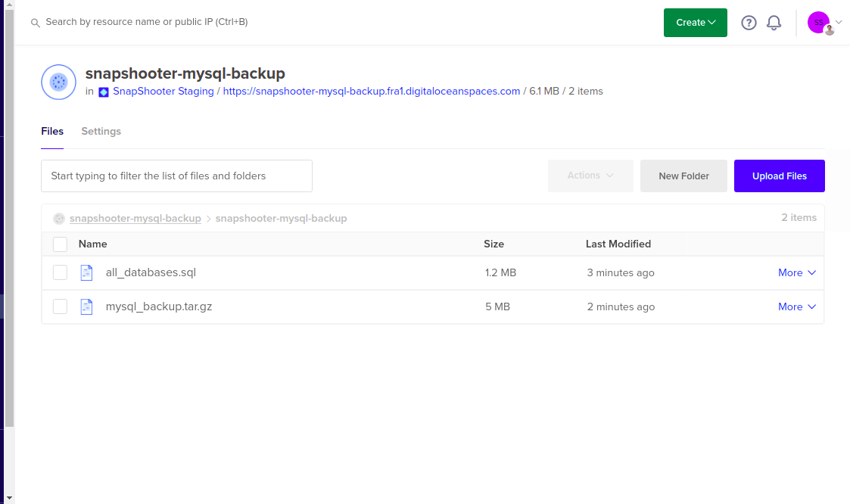The width and height of the screenshot is (850, 504).
Task: Open the SnapShooter Staging project link
Action: (163, 91)
